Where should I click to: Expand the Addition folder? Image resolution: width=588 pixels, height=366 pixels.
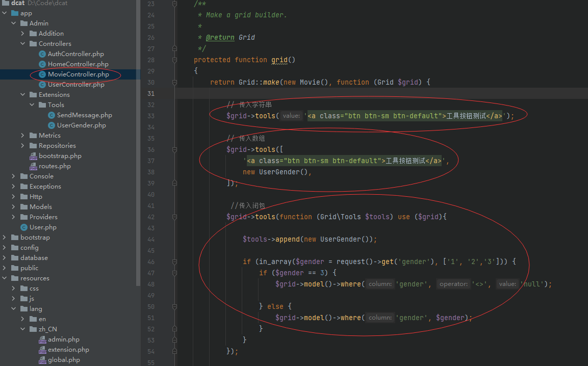click(x=22, y=33)
